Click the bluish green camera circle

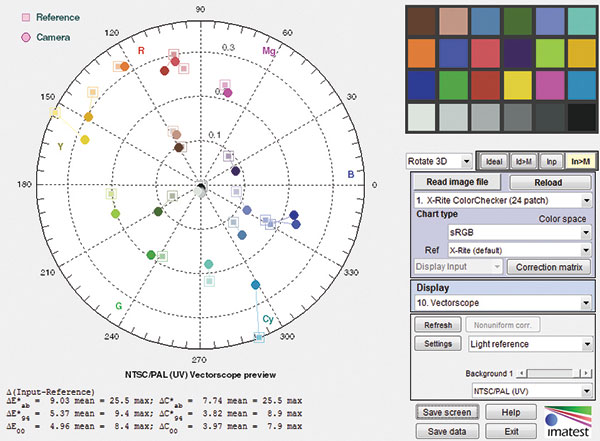[x=209, y=264]
